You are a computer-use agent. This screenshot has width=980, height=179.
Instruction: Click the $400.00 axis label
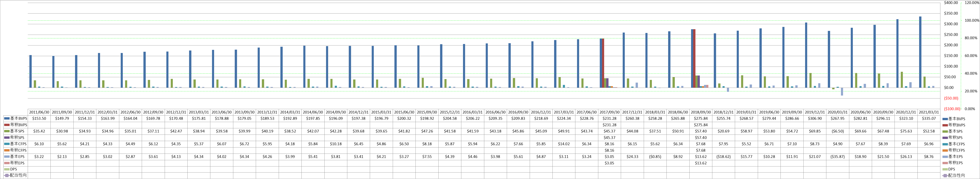951,3
